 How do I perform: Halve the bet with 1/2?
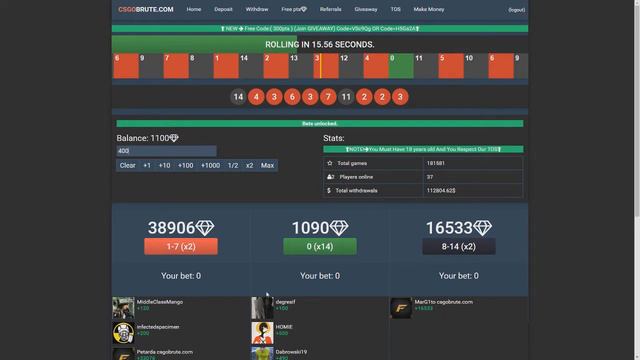tap(233, 165)
